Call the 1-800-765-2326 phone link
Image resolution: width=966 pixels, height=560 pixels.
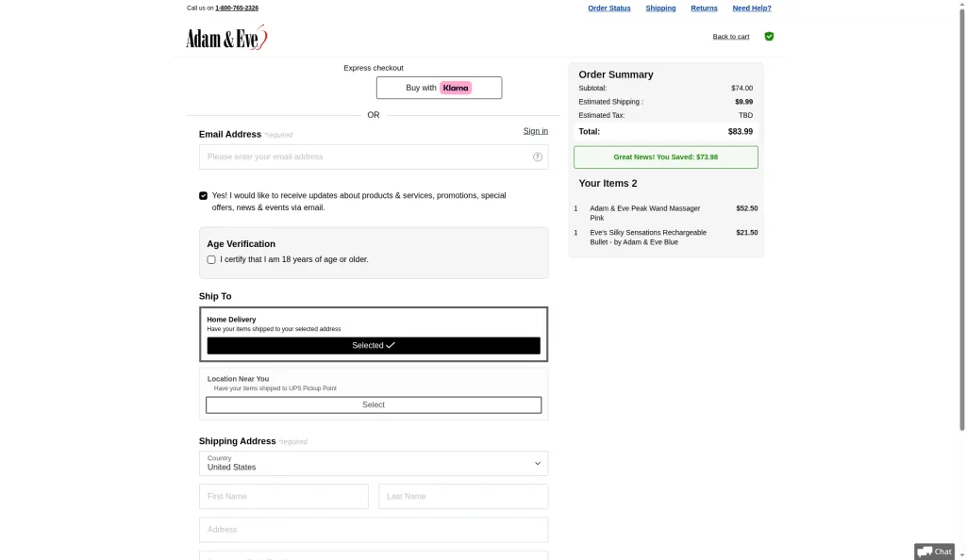pyautogui.click(x=237, y=8)
